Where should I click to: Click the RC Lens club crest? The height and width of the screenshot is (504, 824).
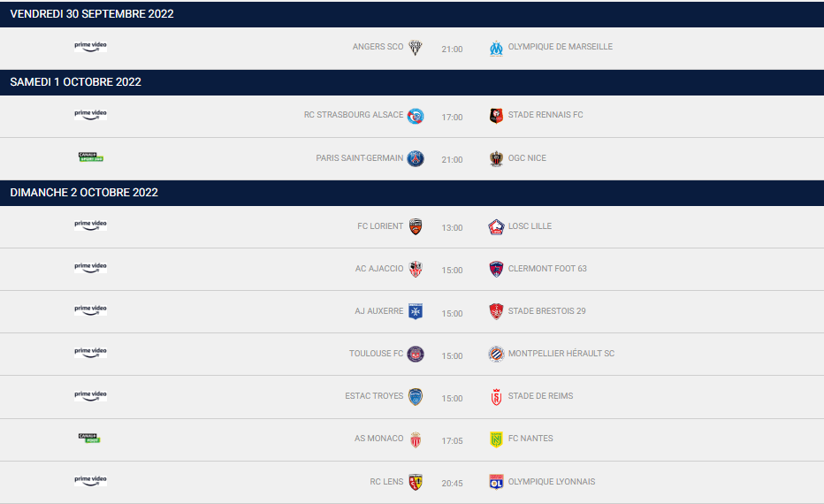pos(416,482)
